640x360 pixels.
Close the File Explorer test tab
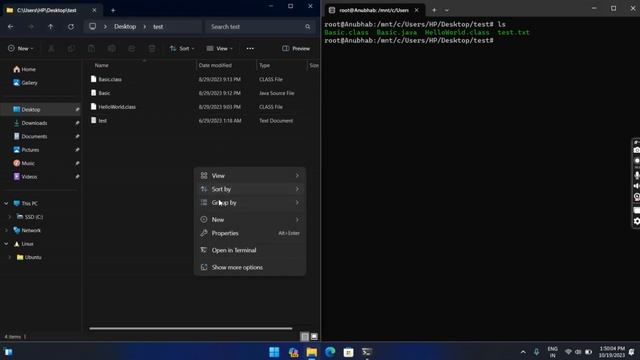(94, 10)
